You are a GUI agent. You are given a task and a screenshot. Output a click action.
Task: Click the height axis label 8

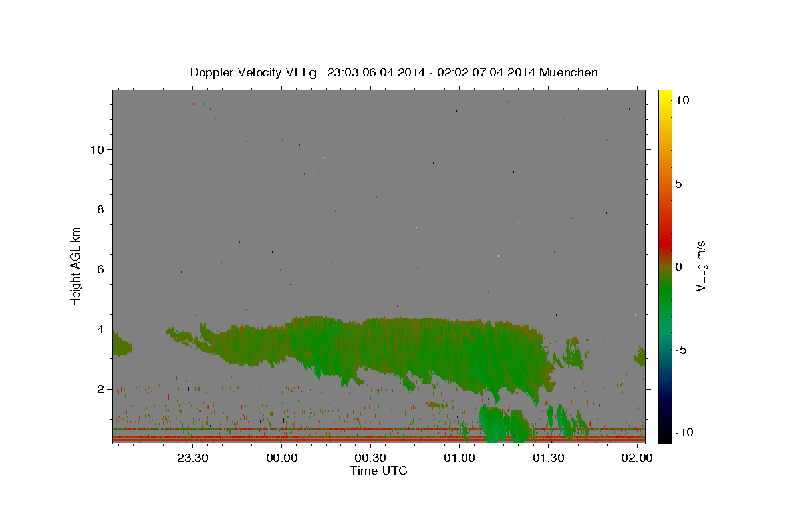click(100, 209)
